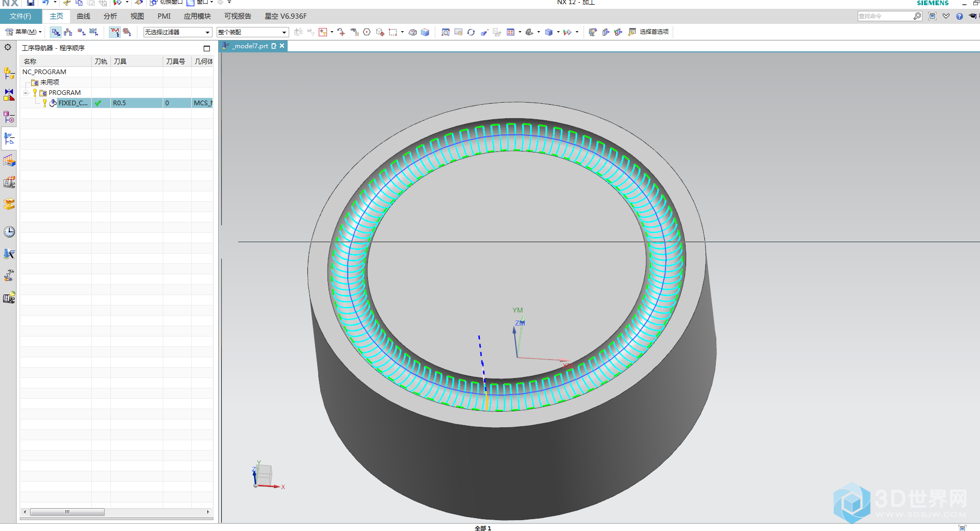Screen dimensions: 980x531
Task: Select the FIXED_C... operation row
Action: point(117,103)
